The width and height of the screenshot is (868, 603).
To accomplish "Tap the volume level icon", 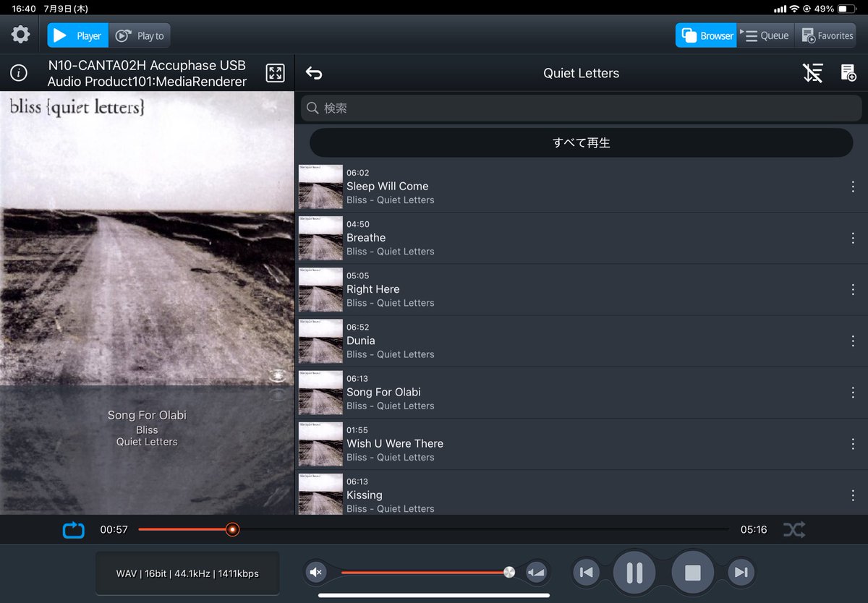I will [x=536, y=573].
